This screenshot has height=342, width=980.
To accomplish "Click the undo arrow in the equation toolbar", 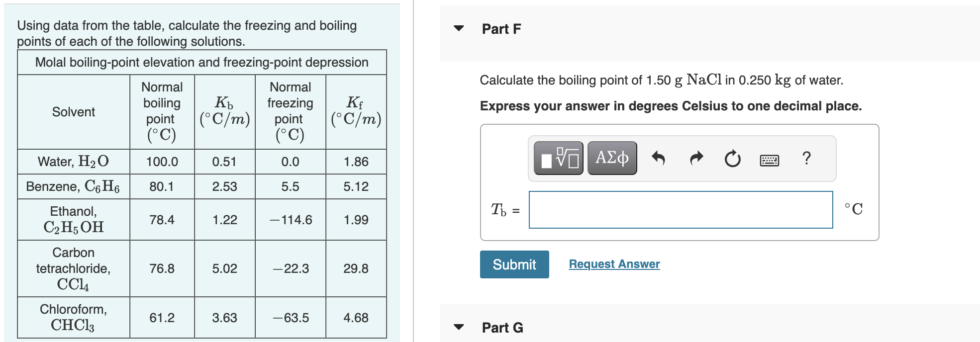I will click(658, 157).
